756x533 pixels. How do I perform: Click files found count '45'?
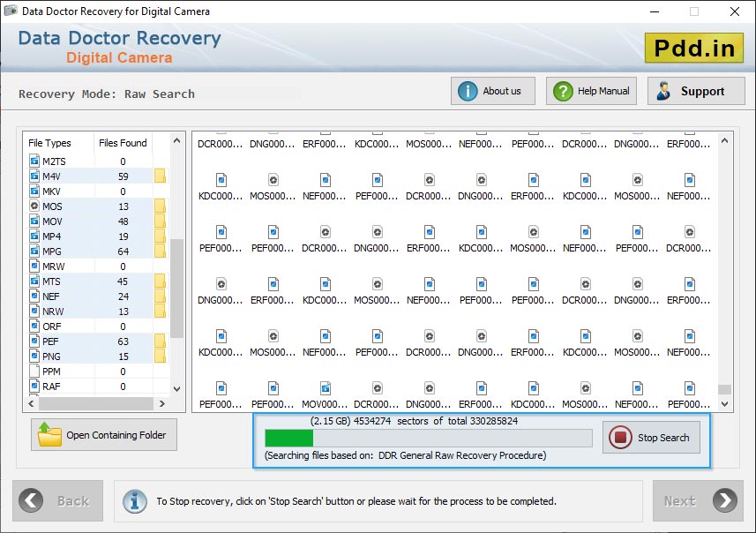coord(123,282)
